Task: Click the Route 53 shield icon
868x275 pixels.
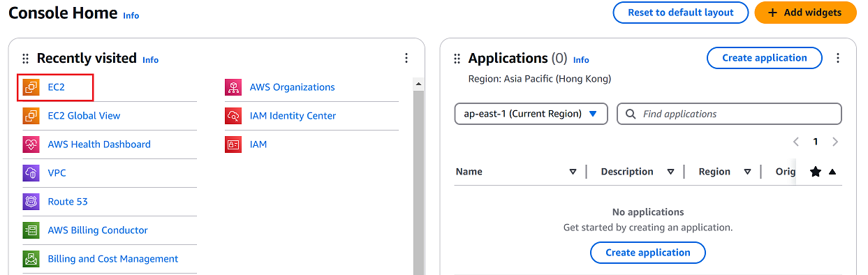Action: coord(31,202)
